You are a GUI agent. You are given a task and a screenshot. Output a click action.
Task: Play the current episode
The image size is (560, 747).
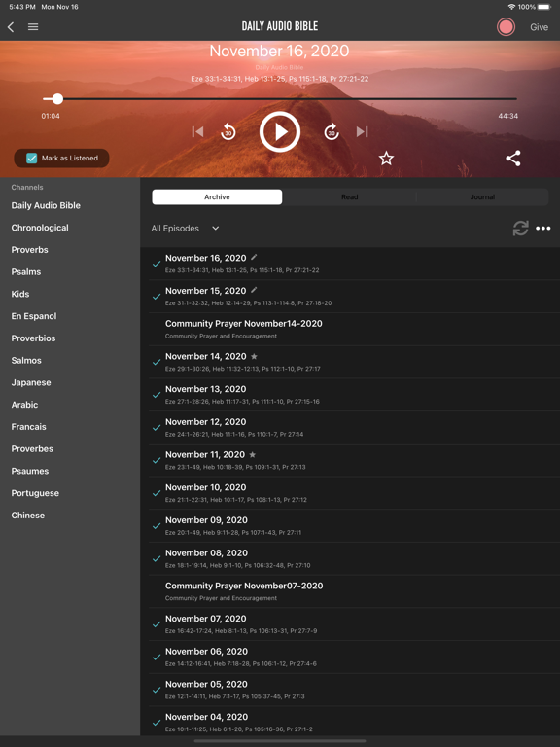tap(280, 131)
